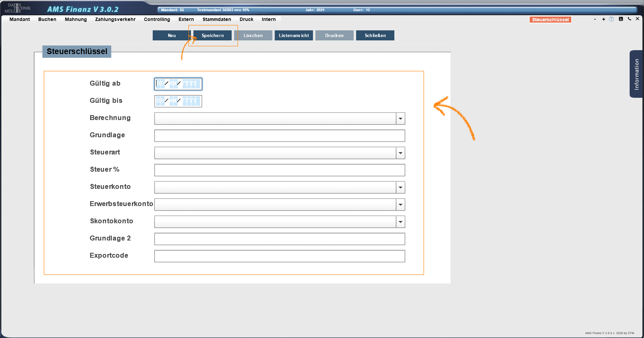This screenshot has height=338, width=644.
Task: Open the Listenansicht view
Action: tap(294, 36)
